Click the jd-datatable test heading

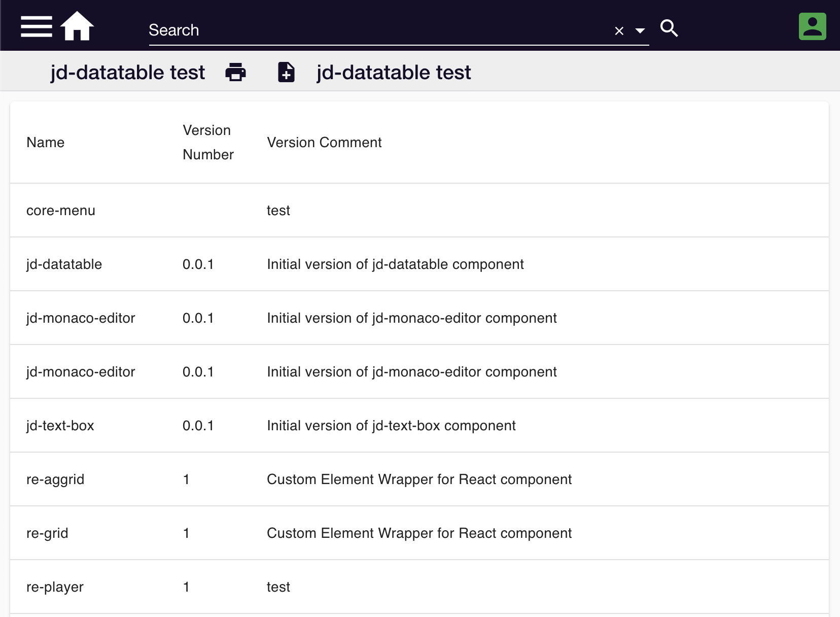(x=127, y=72)
